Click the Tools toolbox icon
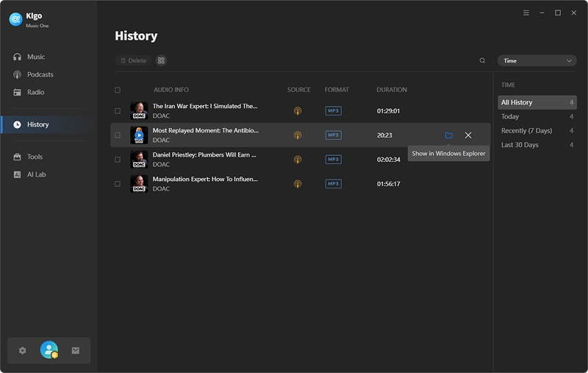Screen dimensions: 588x373 17,157
